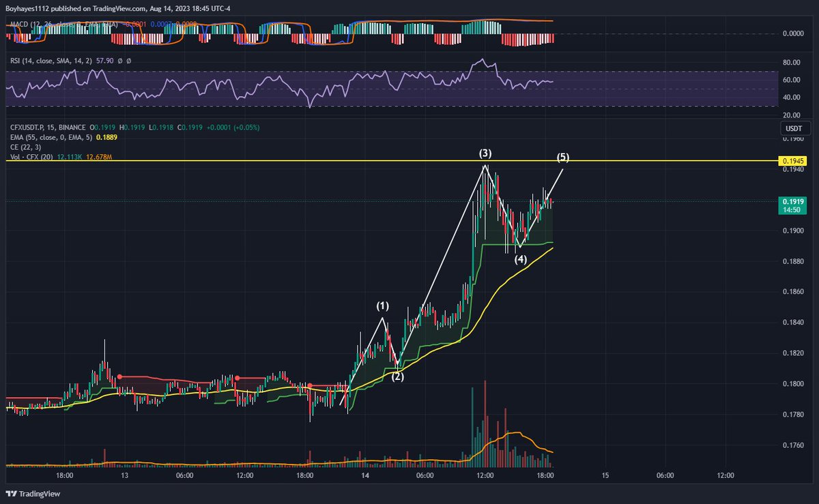Expand the Vol · CFX (20) legend row
This screenshot has height=504, width=819.
point(33,155)
